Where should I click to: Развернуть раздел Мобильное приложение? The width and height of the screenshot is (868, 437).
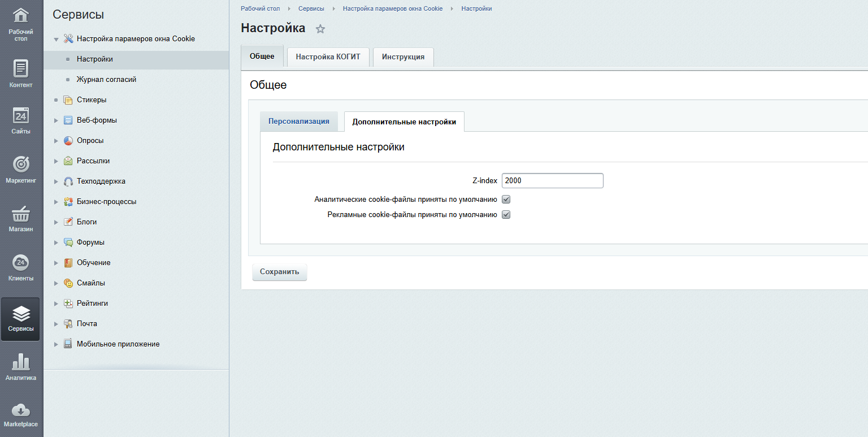(x=55, y=344)
